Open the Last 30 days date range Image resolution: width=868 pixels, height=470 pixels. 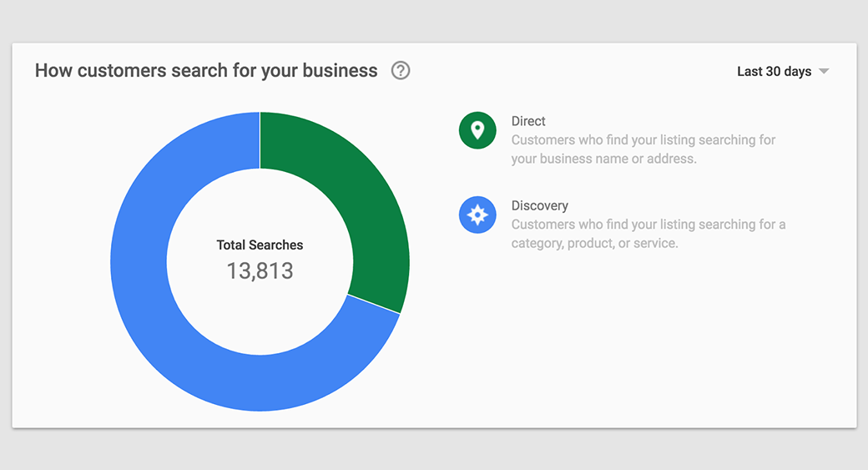[774, 72]
